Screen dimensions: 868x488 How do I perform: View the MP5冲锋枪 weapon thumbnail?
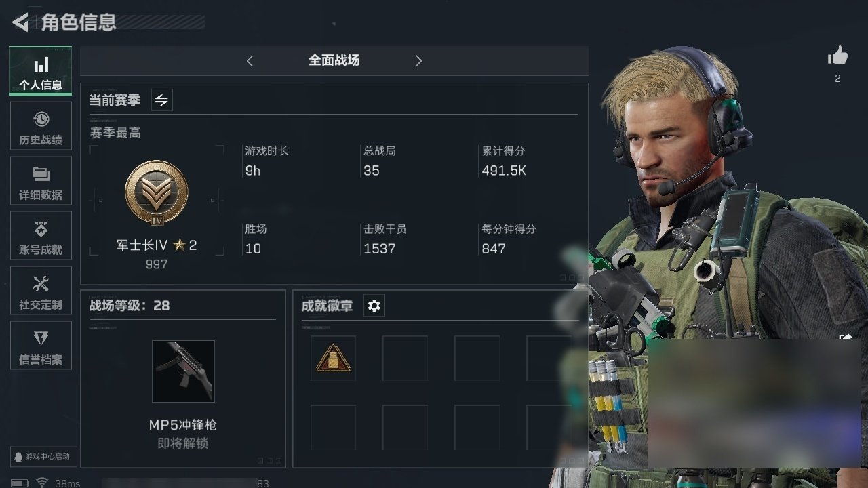183,371
